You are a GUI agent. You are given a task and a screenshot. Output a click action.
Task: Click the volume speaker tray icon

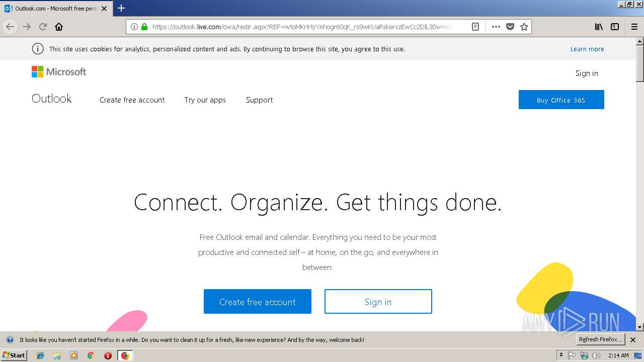pyautogui.click(x=596, y=355)
